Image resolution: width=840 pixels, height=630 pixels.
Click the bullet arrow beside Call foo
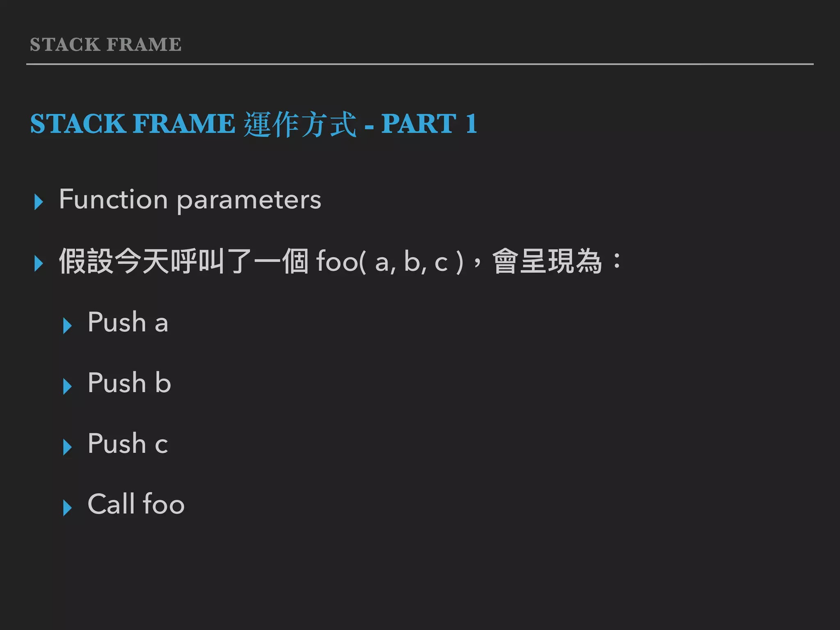(68, 508)
